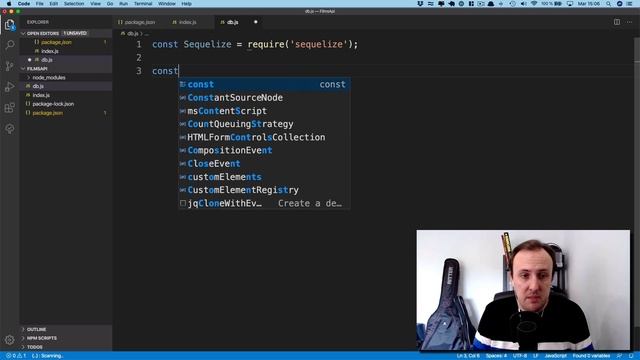Open macOS Spotlight search icon
The width and height of the screenshot is (640, 360).
[609, 4]
